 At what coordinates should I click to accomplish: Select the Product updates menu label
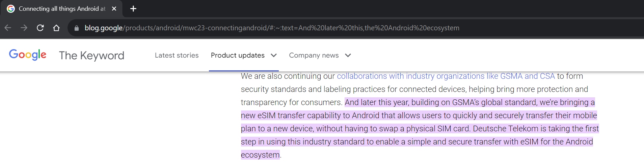tap(238, 55)
